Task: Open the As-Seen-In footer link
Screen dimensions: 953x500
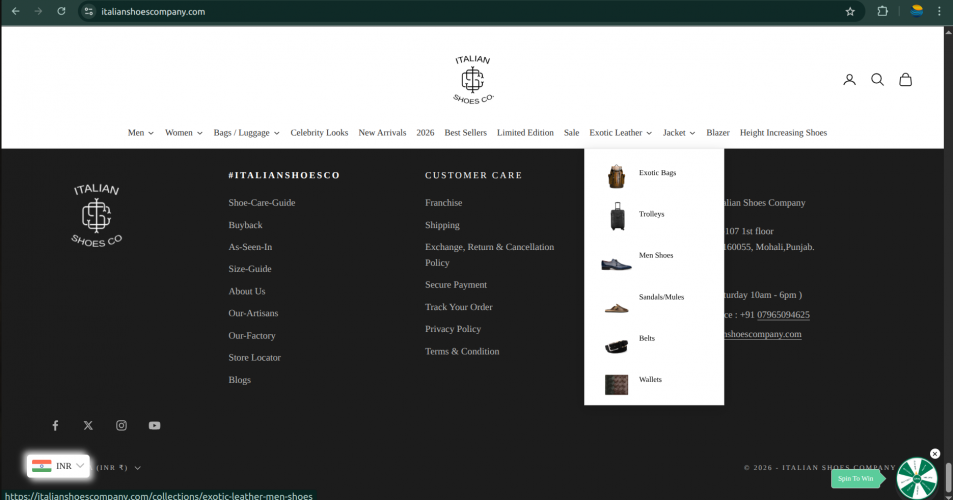Action: (x=250, y=247)
